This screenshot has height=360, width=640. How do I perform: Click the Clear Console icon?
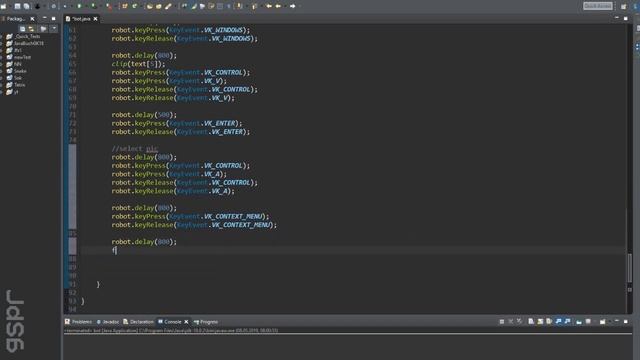point(531,322)
